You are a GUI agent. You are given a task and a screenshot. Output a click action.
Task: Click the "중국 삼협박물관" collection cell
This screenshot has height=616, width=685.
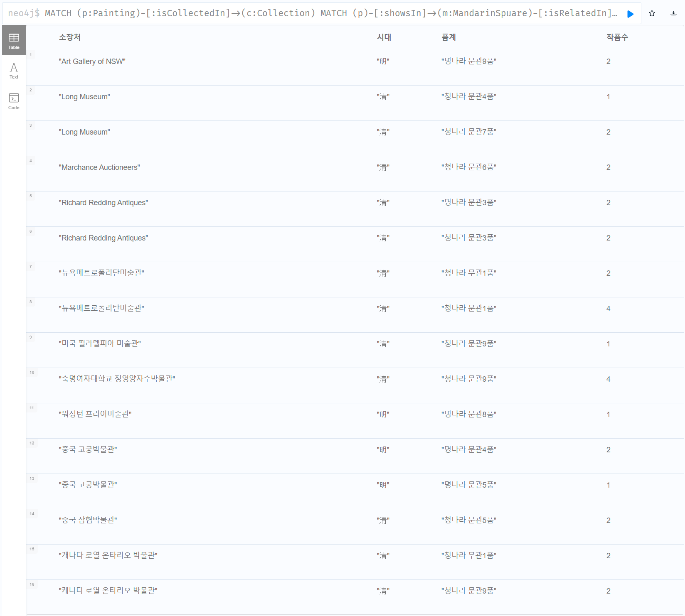point(88,520)
